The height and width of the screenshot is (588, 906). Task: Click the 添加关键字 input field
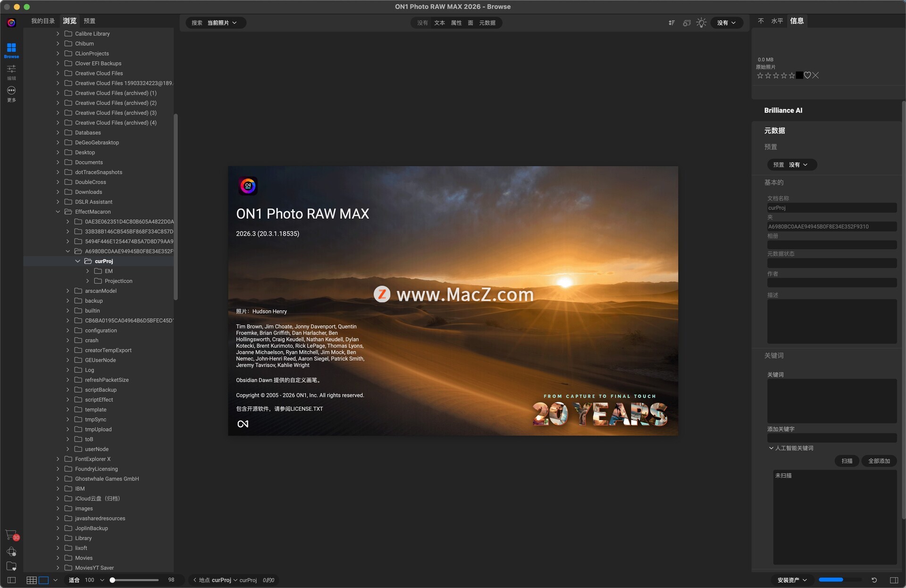pyautogui.click(x=831, y=438)
